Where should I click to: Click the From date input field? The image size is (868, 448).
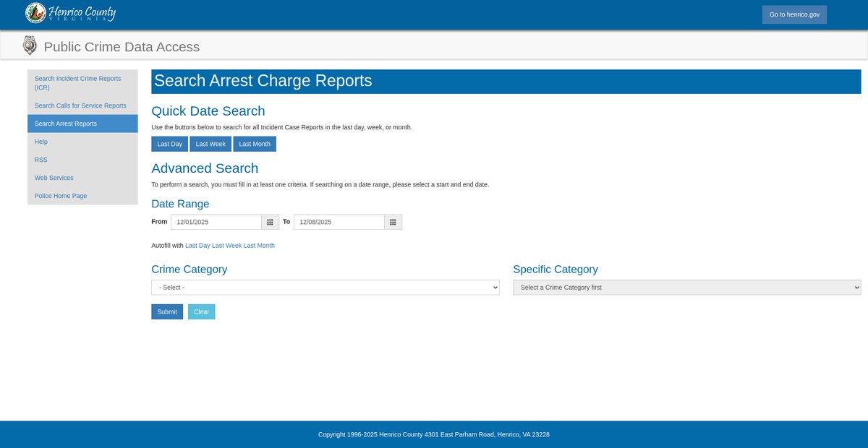216,222
